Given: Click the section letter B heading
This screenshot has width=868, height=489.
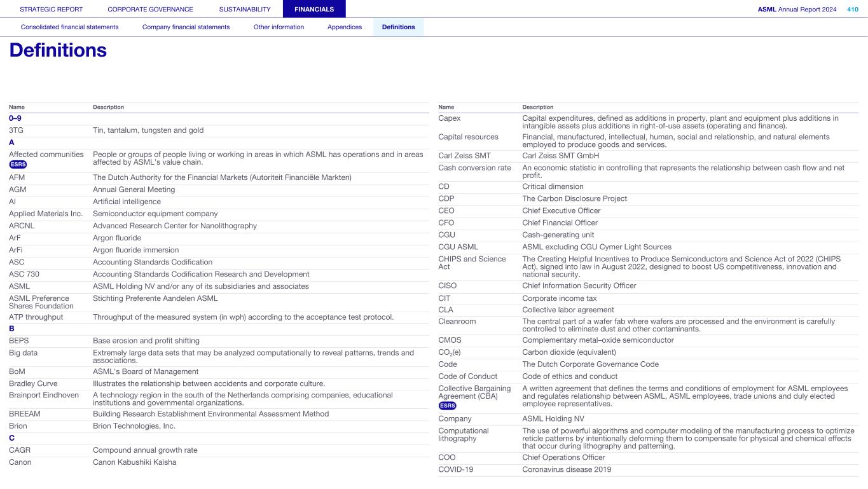Looking at the screenshot, I should coord(11,329).
